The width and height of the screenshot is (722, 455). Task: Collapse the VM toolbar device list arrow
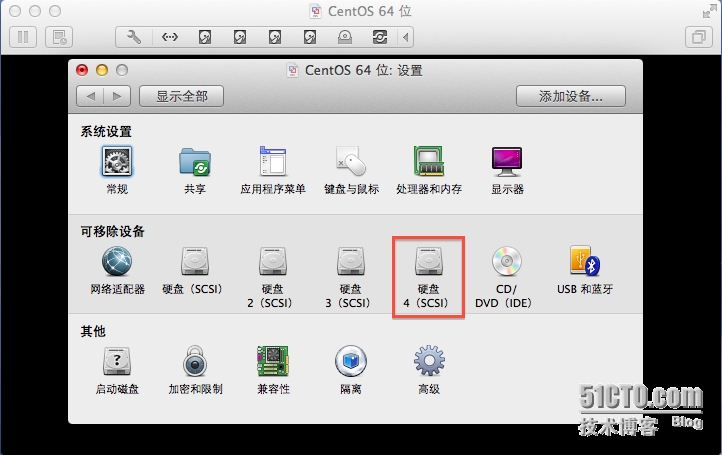point(405,37)
